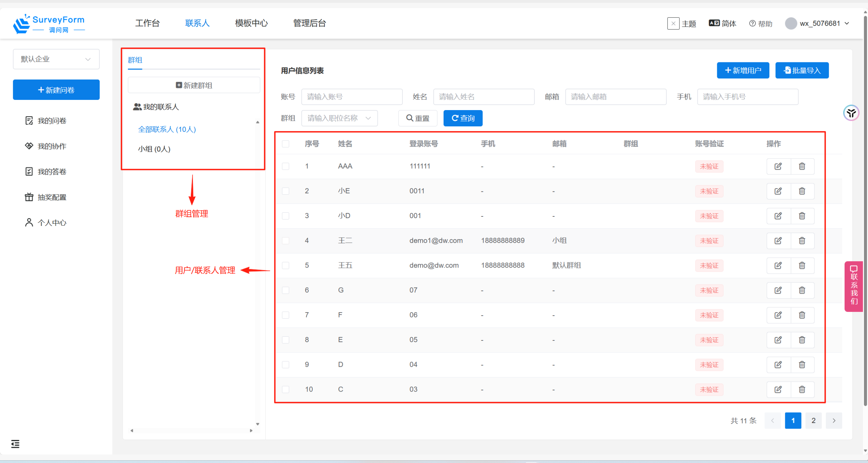
Task: Delete user C using trash icon
Action: (x=802, y=390)
